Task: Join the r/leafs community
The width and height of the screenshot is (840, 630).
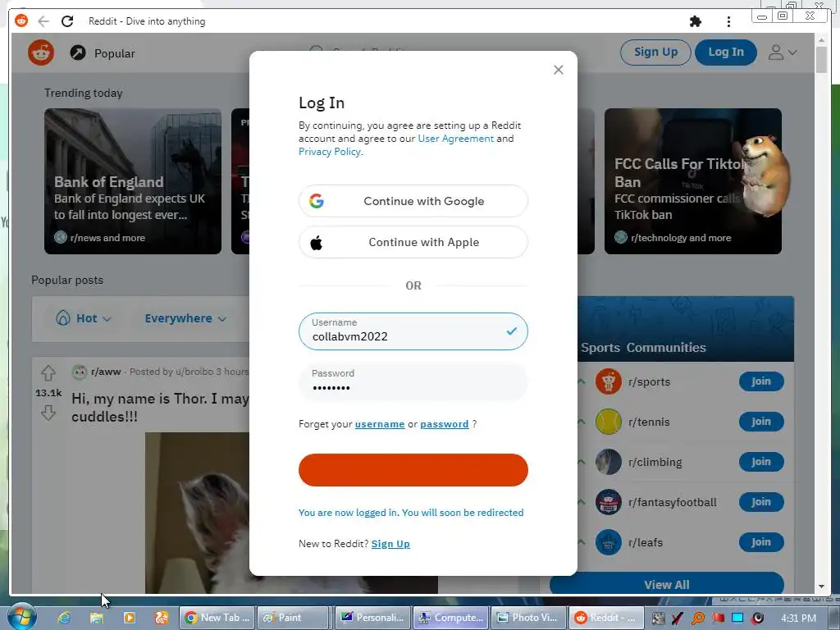Action: tap(761, 542)
